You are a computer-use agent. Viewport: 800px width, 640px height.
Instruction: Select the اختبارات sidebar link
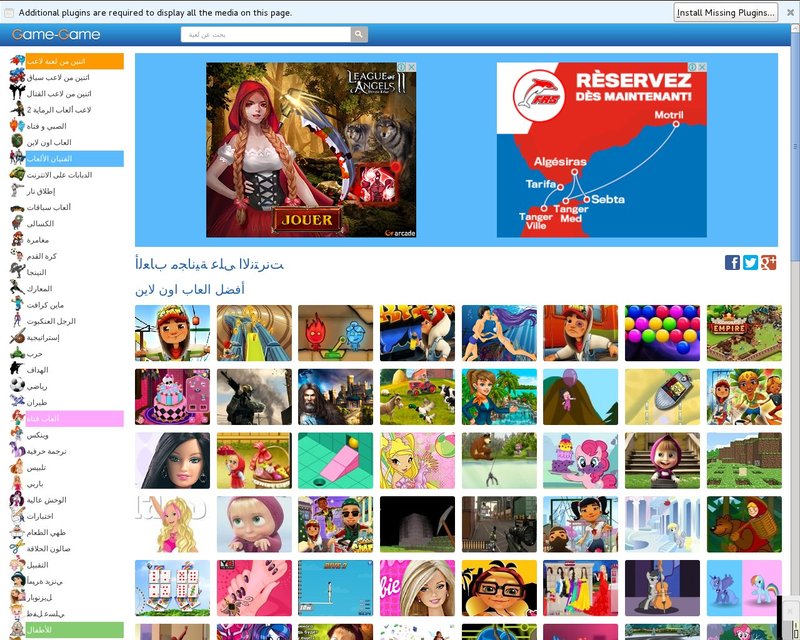(x=40, y=516)
